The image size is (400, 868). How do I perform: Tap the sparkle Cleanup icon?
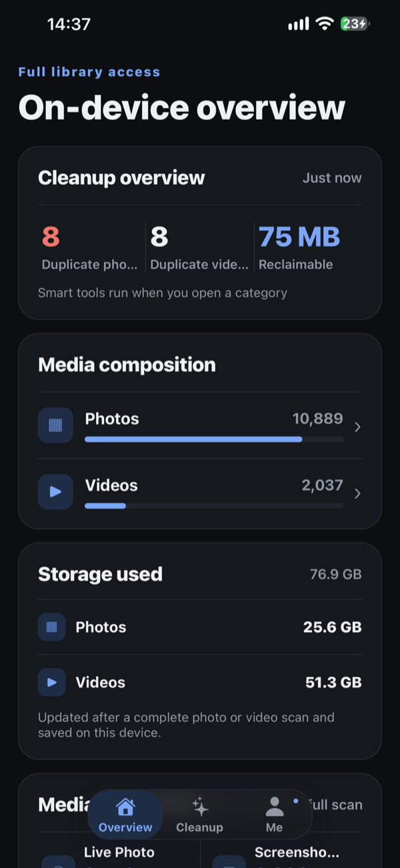pos(200,807)
